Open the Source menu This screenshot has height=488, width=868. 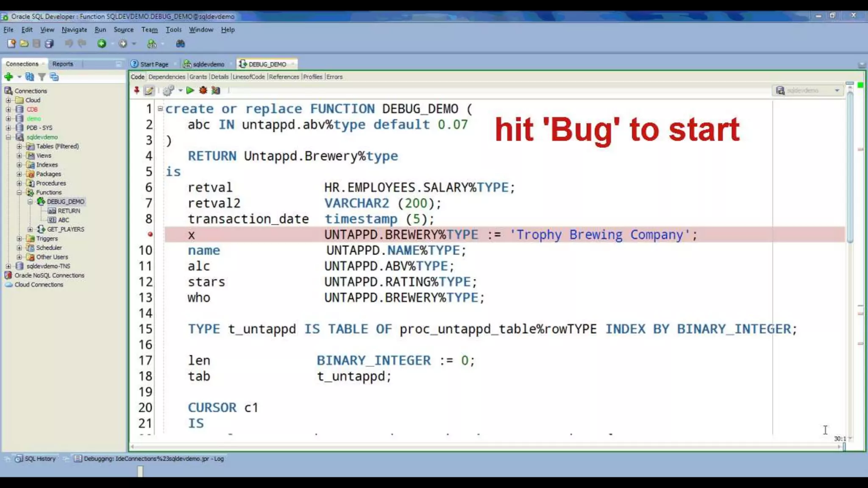tap(123, 30)
